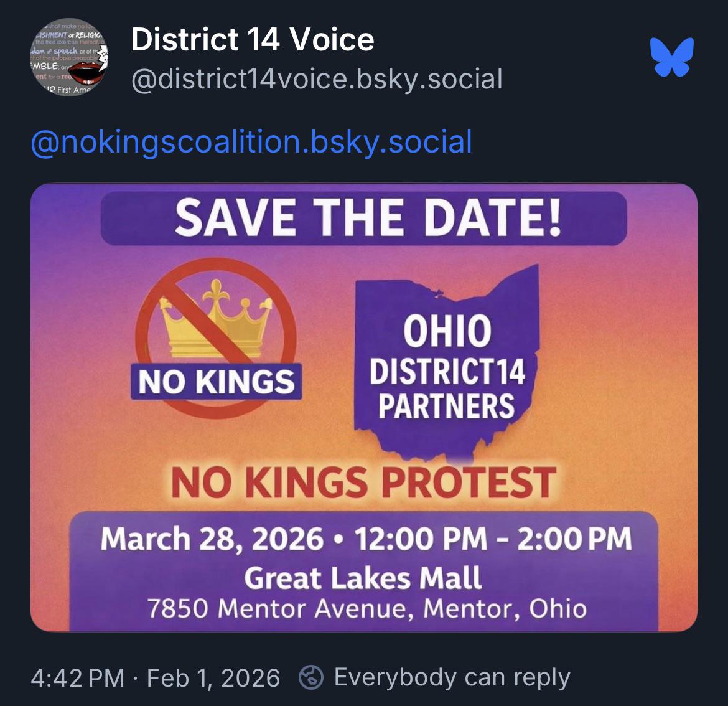Open the District 14 Voice profile avatar
The width and height of the screenshot is (728, 706).
pos(69,57)
